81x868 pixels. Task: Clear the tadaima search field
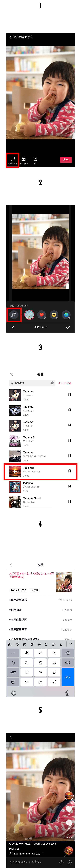(52, 383)
